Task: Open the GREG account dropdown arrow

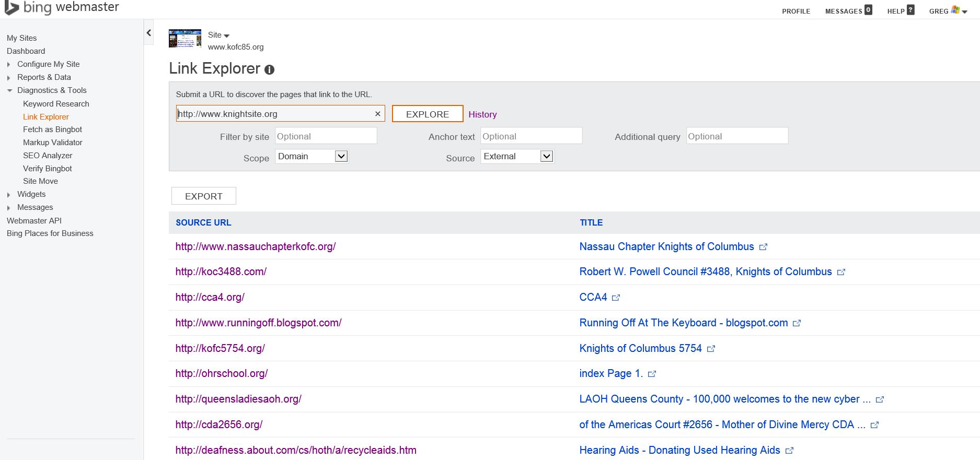Action: point(964,11)
